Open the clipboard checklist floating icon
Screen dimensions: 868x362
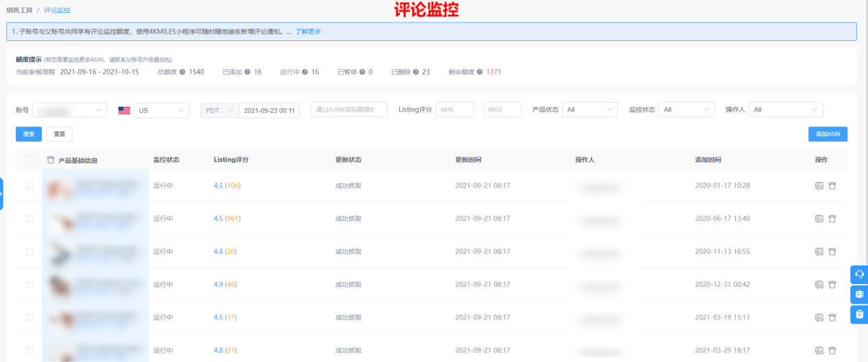click(859, 314)
